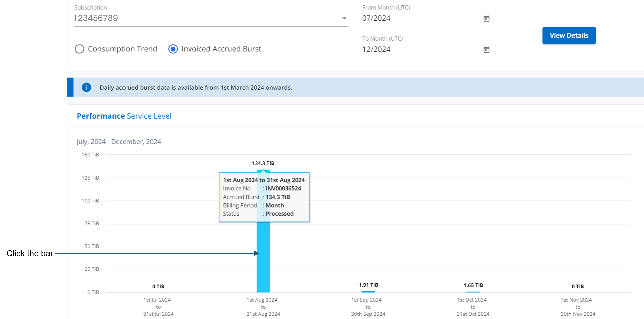
Task: Click the calendar icon for From Month
Action: point(486,18)
